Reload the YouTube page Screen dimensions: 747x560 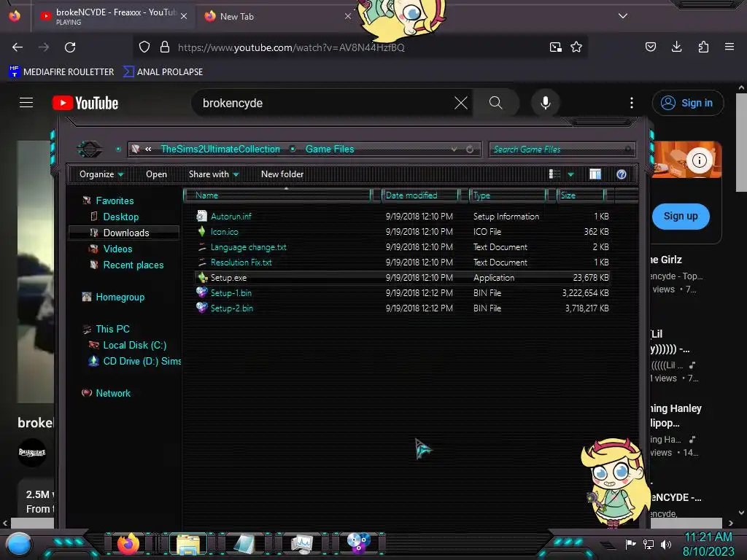[70, 47]
